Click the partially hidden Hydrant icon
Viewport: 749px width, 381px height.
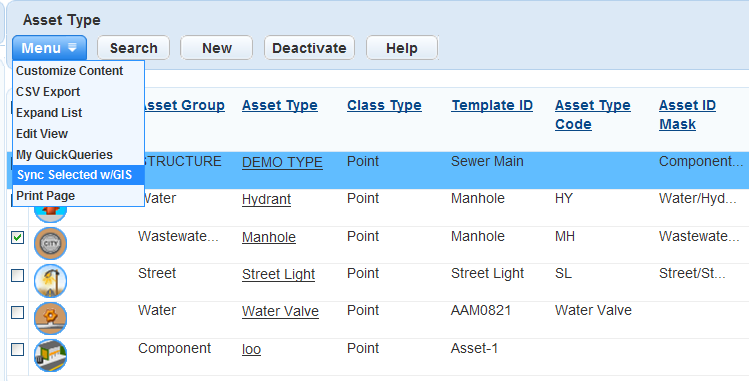(x=50, y=214)
